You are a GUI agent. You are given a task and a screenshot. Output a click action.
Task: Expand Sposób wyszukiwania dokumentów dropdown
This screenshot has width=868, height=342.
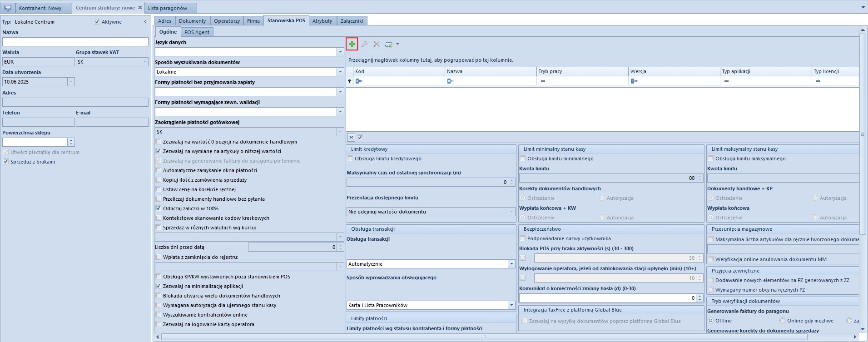340,72
